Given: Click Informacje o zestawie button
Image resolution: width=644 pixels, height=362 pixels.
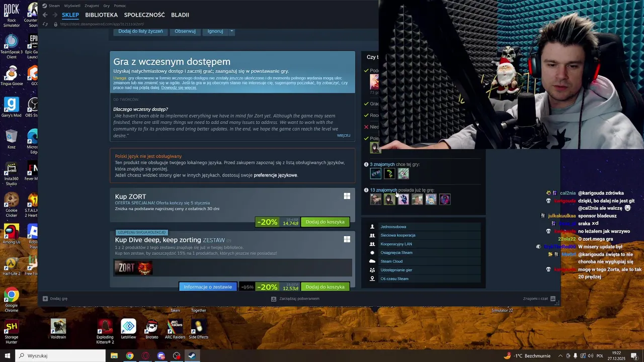Looking at the screenshot, I should pyautogui.click(x=208, y=287).
